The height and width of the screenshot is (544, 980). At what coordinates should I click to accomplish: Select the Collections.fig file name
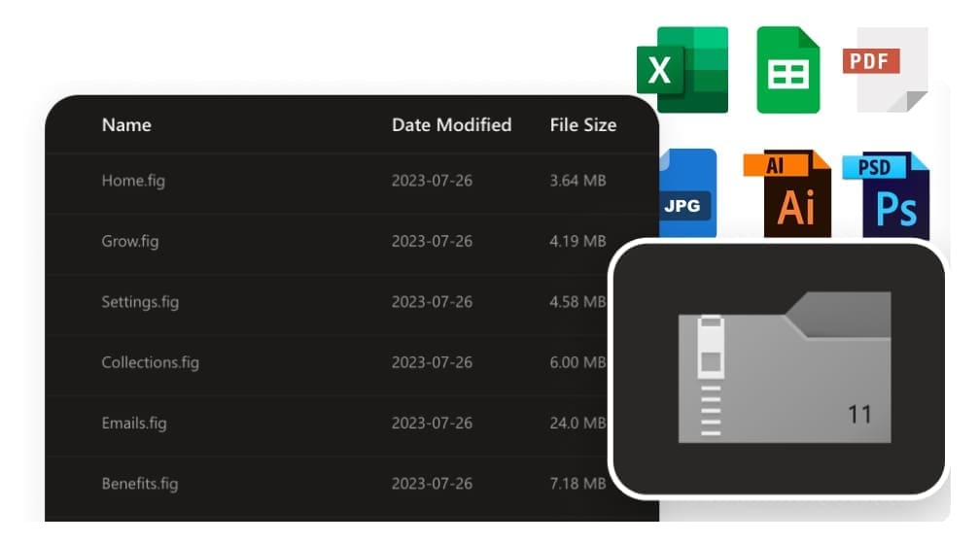[150, 363]
